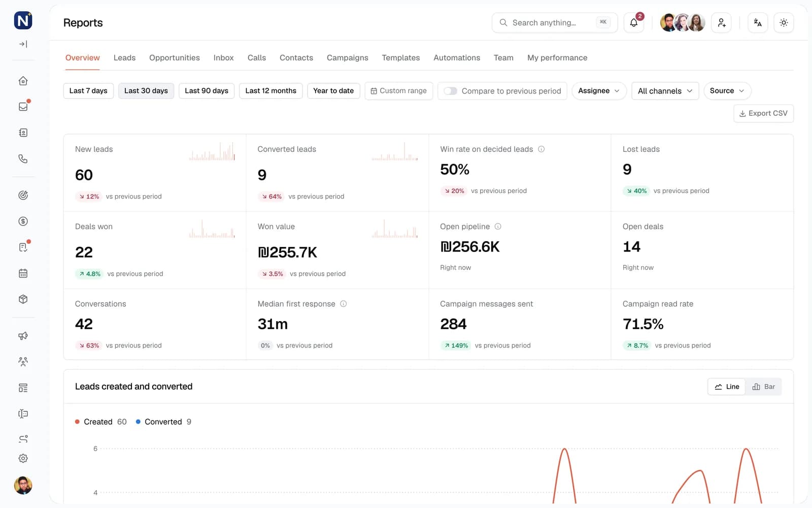
Task: Select the Last 7 days range
Action: [88, 91]
